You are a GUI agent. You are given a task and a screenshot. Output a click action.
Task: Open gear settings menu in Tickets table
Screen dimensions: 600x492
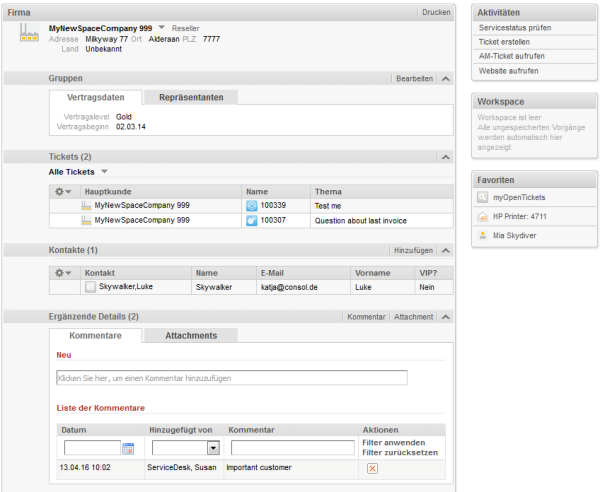[x=63, y=191]
